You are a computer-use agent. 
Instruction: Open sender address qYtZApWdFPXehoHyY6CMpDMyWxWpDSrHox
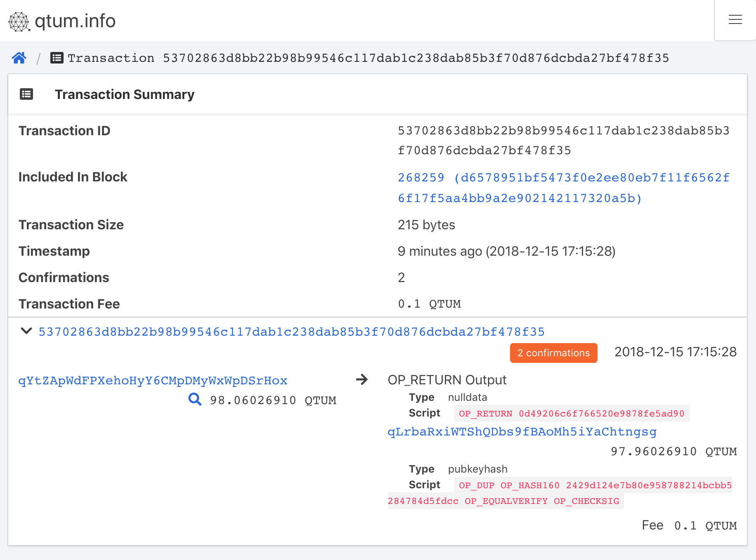pyautogui.click(x=153, y=381)
